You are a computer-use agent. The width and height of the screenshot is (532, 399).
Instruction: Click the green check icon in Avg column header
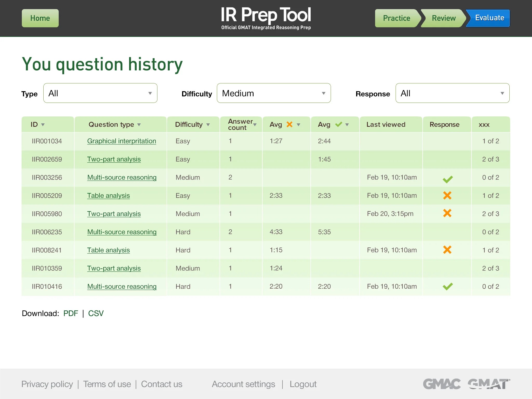tap(338, 124)
